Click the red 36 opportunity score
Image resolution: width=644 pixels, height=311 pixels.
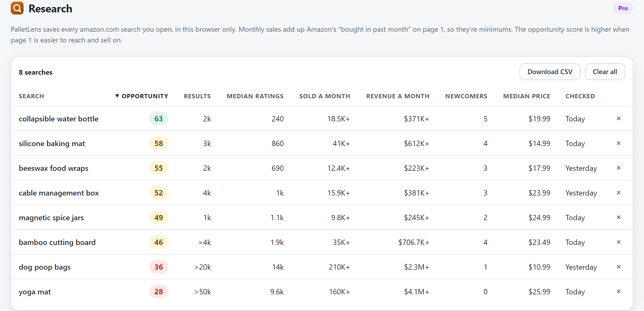pos(159,267)
